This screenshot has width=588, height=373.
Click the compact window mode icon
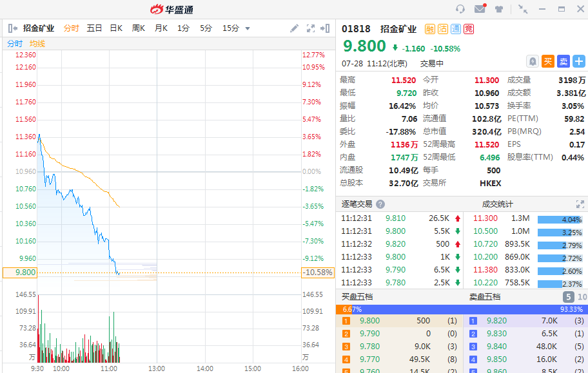click(x=523, y=9)
